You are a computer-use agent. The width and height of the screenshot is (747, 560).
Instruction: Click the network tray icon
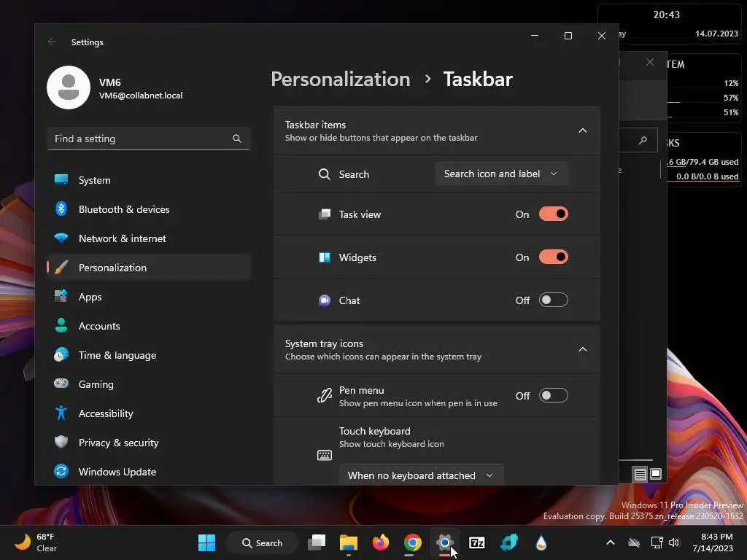[x=657, y=542]
